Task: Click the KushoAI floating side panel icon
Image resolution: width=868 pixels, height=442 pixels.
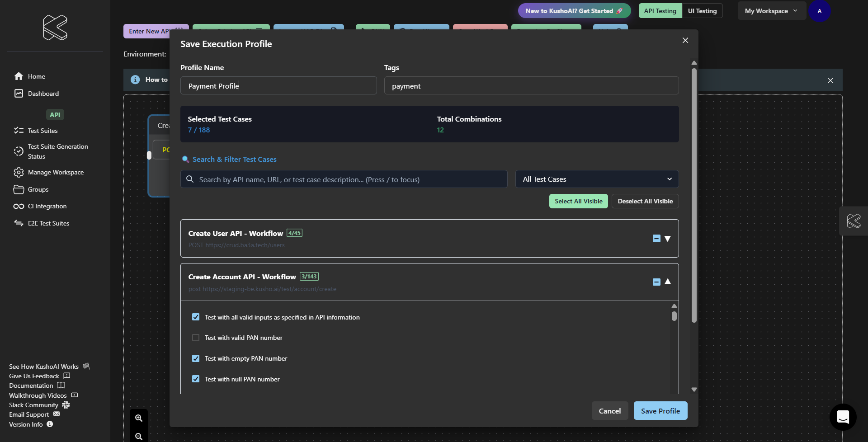Action: (x=853, y=221)
